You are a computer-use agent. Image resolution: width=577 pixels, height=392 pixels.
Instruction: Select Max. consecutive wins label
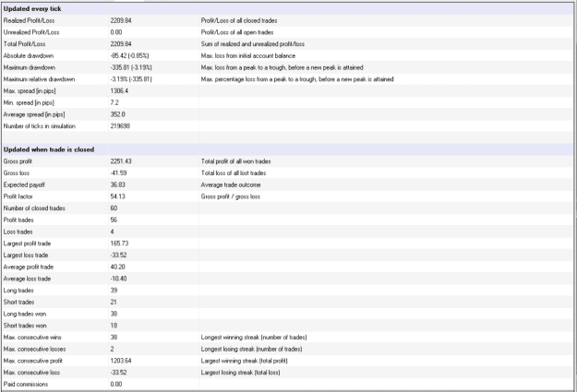[x=32, y=338]
